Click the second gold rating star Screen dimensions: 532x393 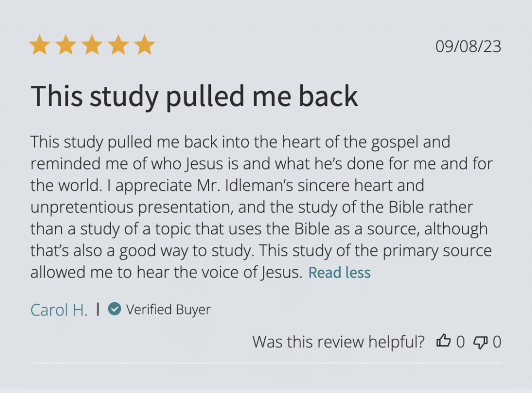[66, 46]
